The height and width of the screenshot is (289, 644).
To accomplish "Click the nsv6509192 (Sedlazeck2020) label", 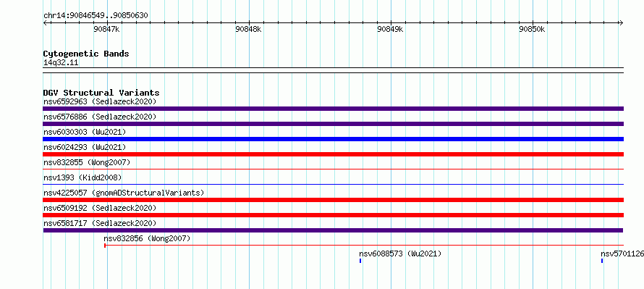I will point(100,208).
